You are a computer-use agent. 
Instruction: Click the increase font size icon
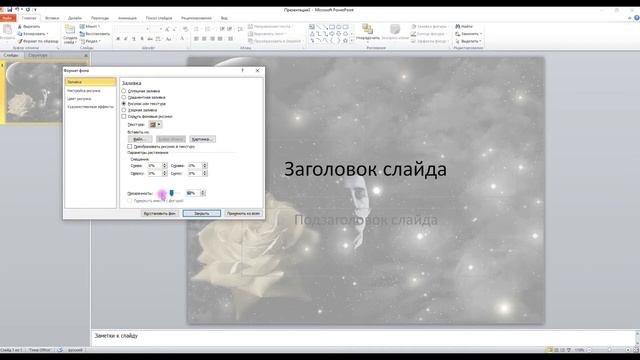click(167, 29)
